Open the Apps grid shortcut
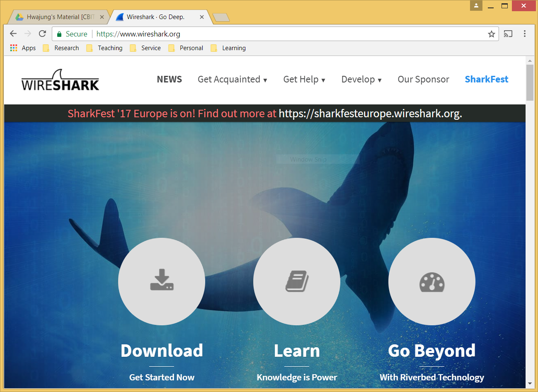Screen dimensions: 538x392 pyautogui.click(x=23, y=48)
